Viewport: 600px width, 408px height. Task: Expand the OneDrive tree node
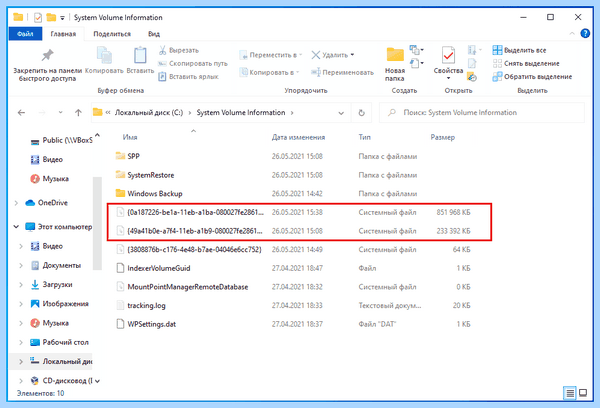(16, 203)
